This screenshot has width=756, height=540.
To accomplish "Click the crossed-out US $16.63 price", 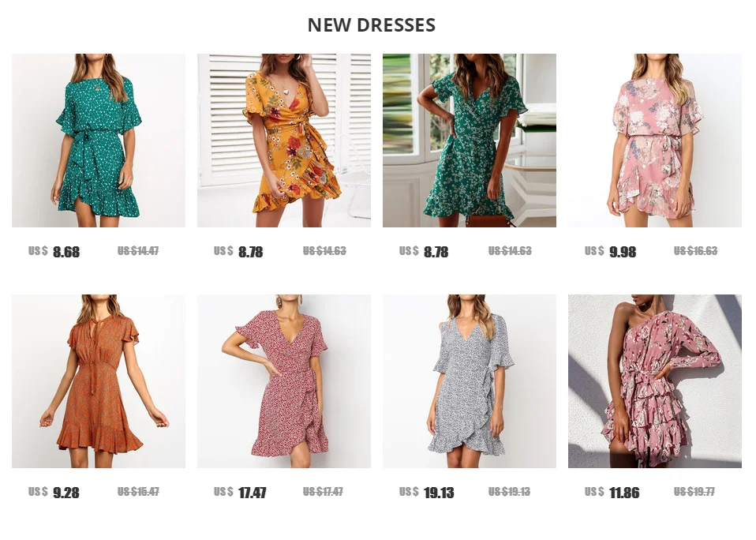I will (x=696, y=251).
